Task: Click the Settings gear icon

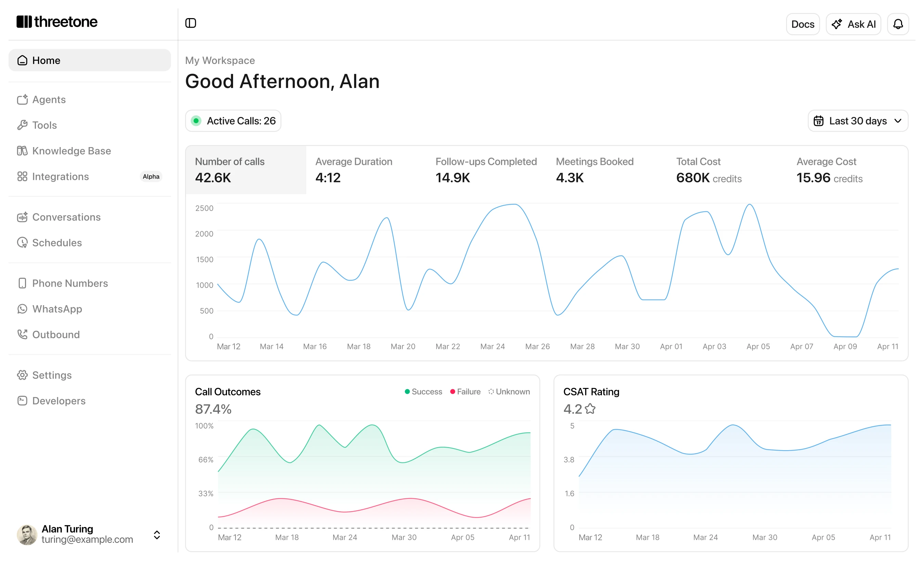Action: [22, 375]
